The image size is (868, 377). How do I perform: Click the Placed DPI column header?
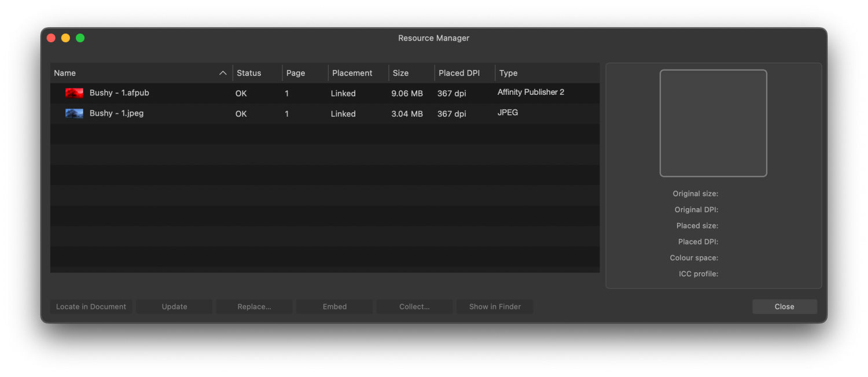tap(459, 73)
